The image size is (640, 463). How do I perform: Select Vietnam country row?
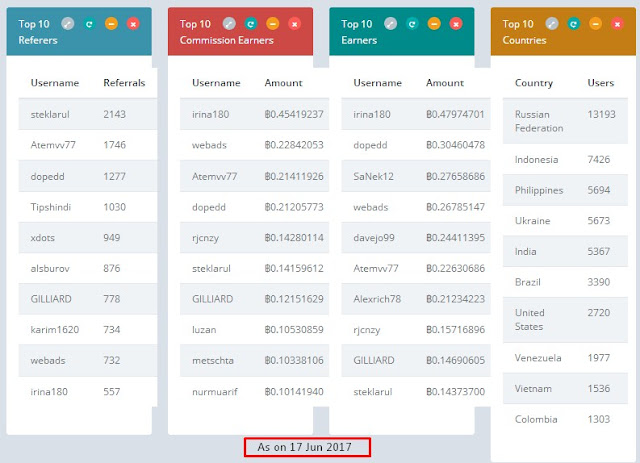565,389
